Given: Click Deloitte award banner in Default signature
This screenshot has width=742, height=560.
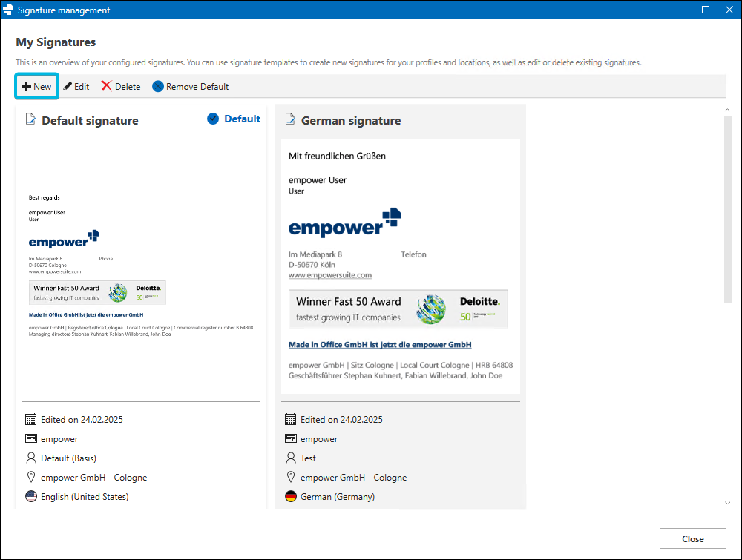Looking at the screenshot, I should click(x=97, y=293).
